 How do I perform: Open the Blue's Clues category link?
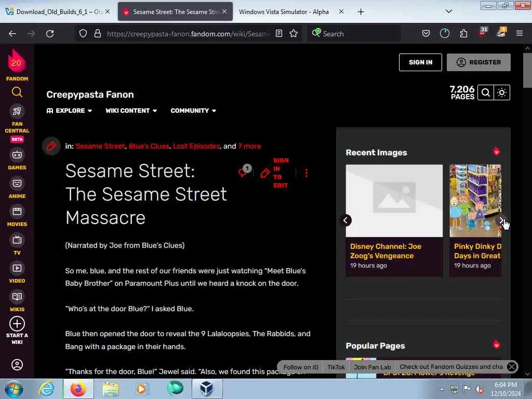149,146
